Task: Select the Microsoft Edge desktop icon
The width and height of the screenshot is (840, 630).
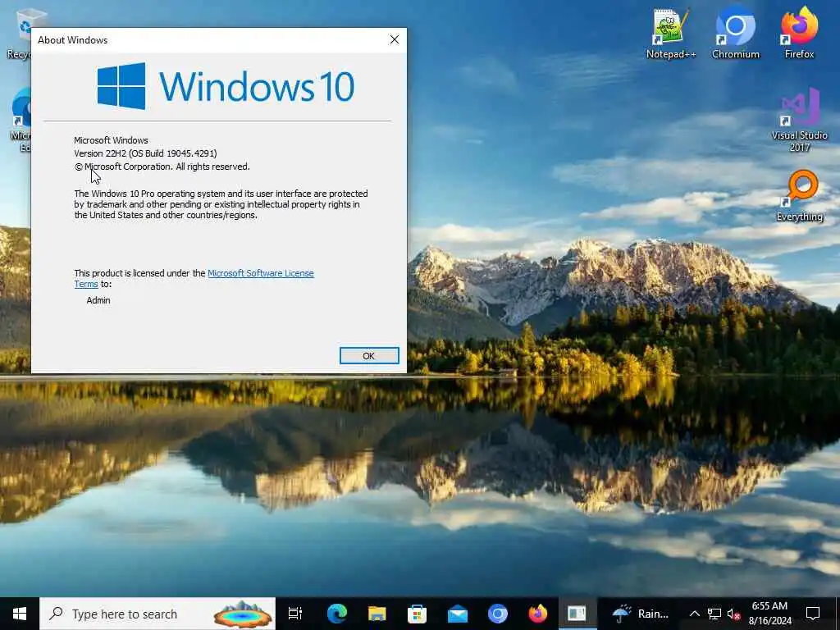Action: pos(21,120)
